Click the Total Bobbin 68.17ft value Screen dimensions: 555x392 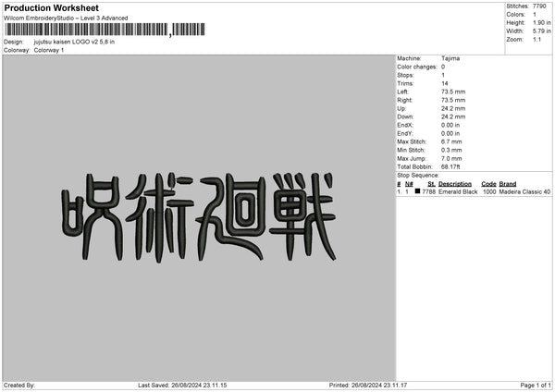[x=450, y=166]
